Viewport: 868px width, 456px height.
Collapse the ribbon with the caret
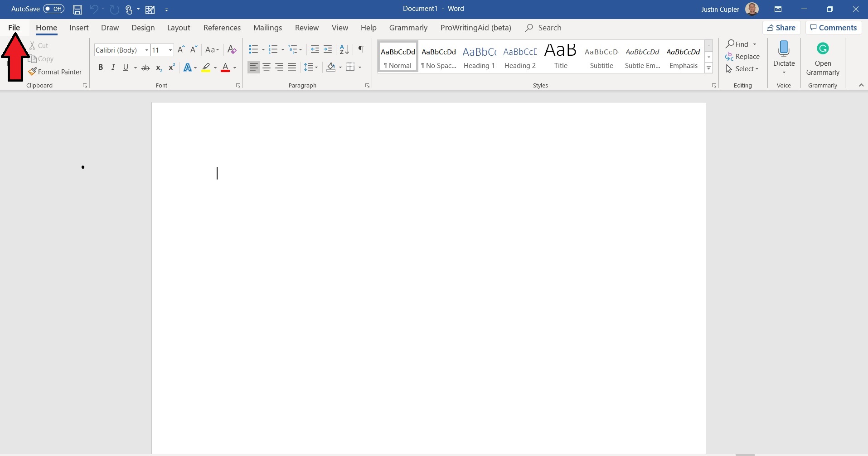pos(861,85)
